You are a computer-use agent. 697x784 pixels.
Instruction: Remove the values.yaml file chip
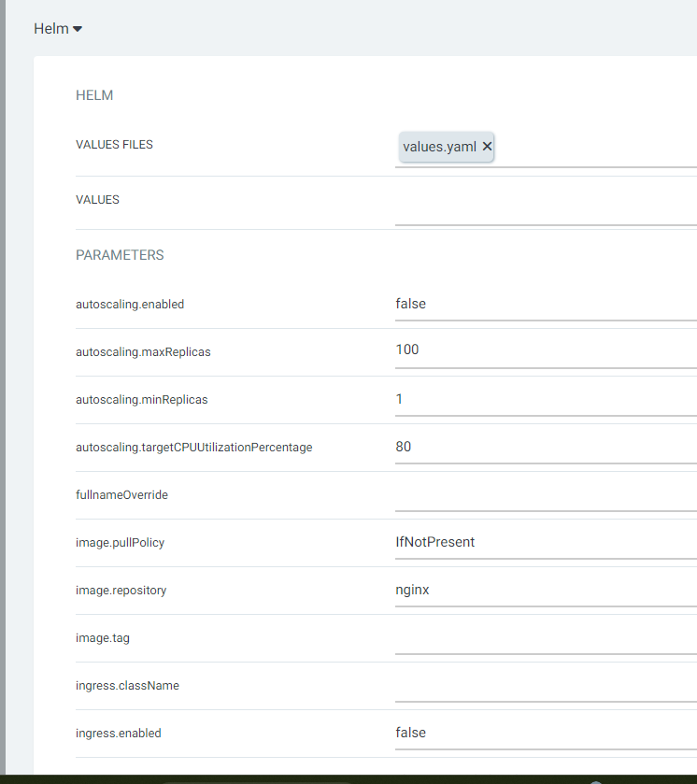point(487,147)
